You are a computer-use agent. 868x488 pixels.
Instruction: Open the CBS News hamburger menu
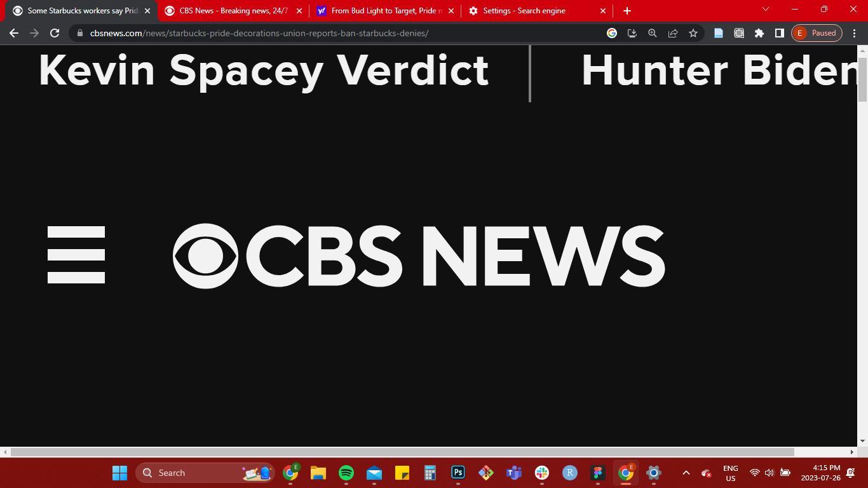76,255
